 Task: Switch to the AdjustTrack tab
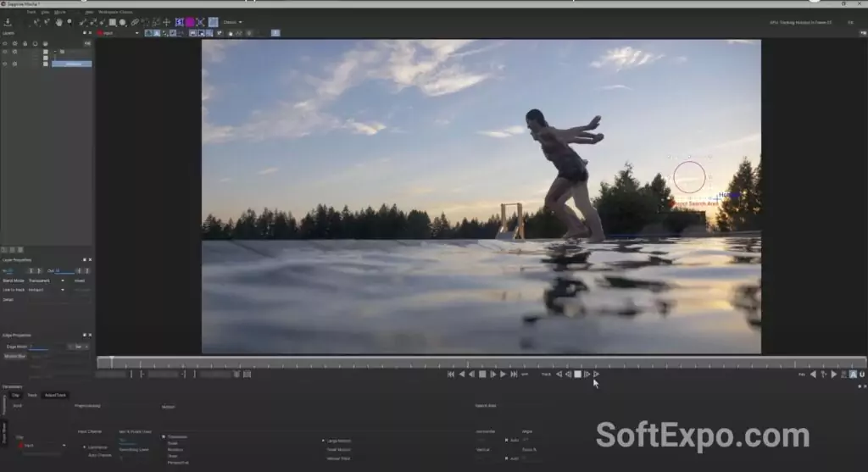pos(55,396)
